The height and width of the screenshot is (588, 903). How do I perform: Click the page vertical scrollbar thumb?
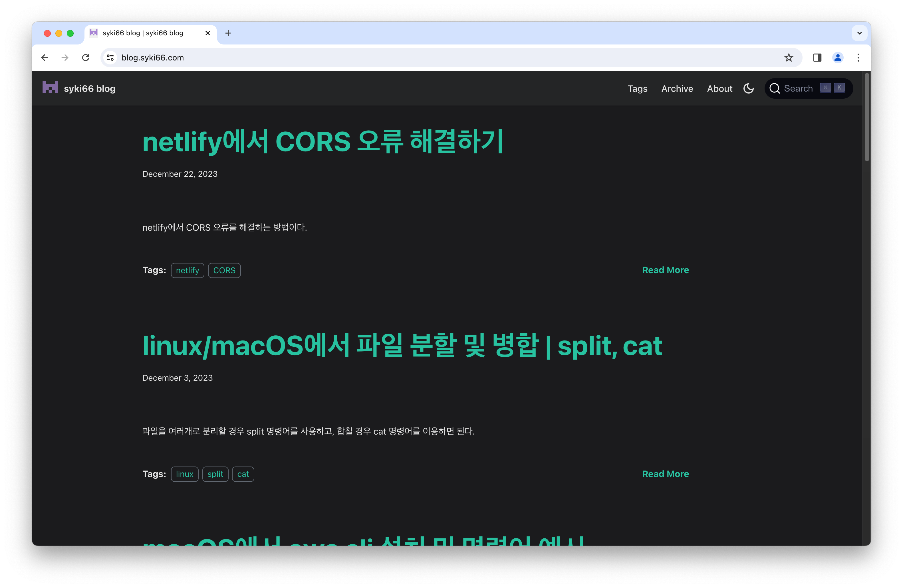point(866,117)
